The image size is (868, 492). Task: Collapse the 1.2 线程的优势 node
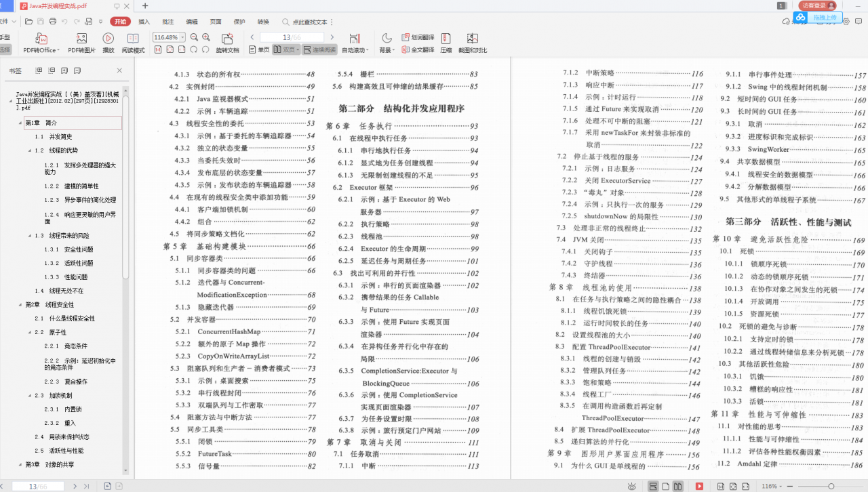(30, 150)
